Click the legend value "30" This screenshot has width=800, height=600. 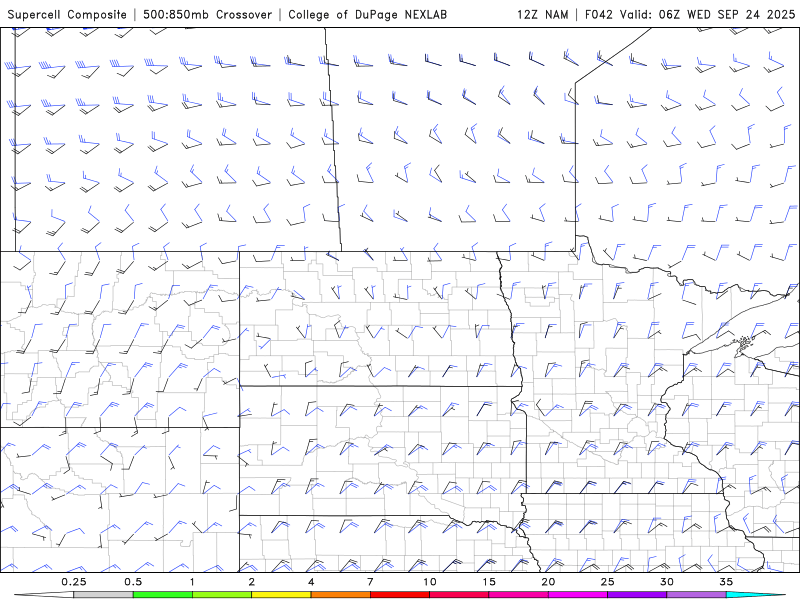666,582
